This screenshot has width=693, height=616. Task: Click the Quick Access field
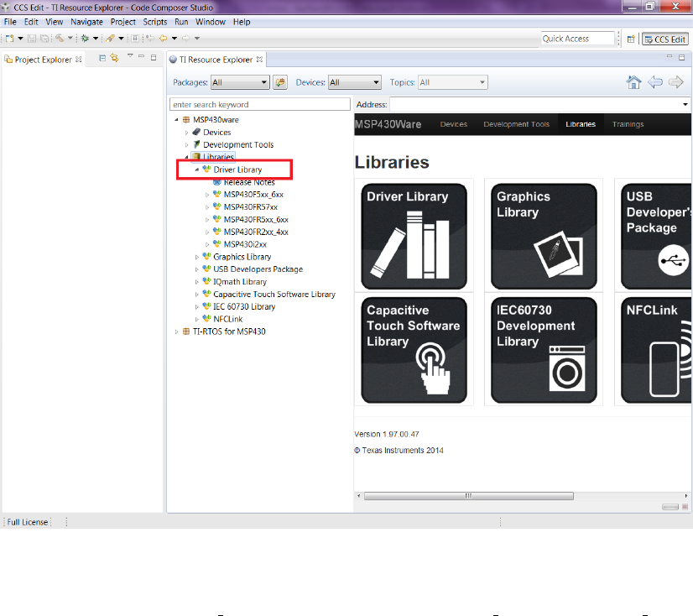point(577,39)
